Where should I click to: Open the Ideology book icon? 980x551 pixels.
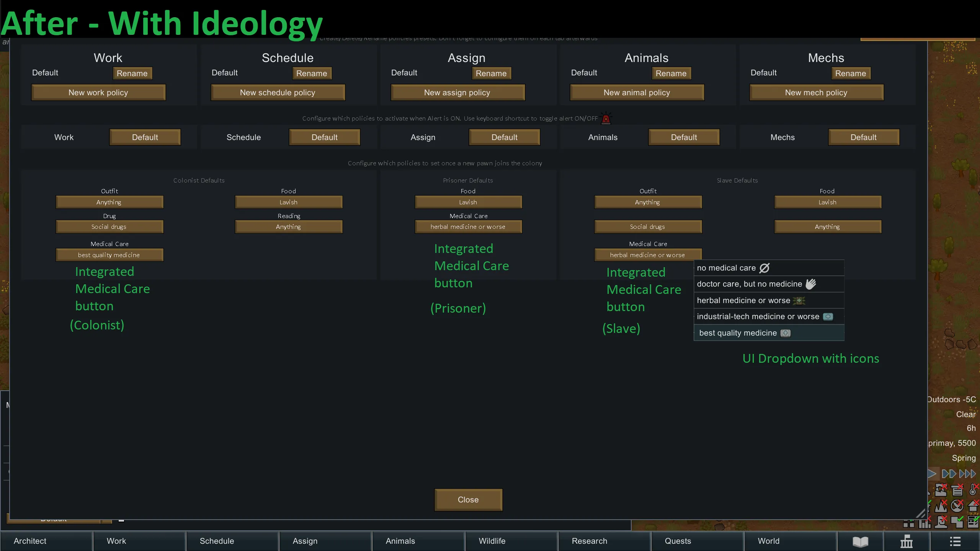[860, 541]
